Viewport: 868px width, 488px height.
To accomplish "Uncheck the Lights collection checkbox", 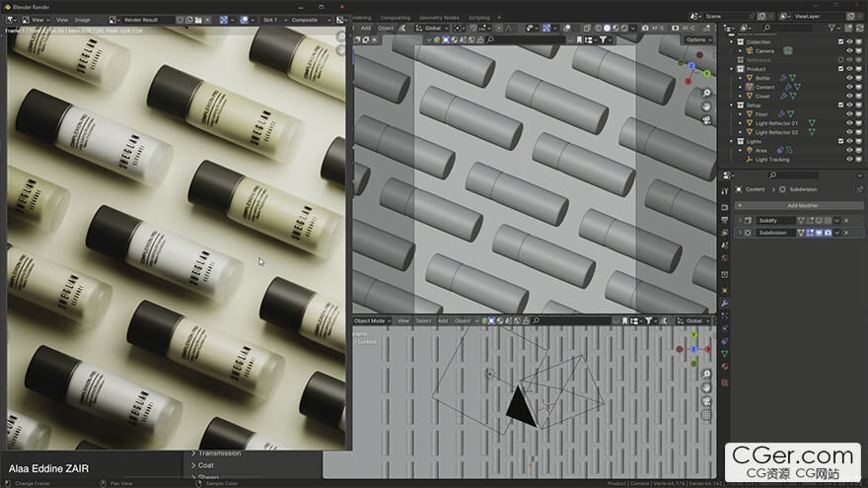I will (x=840, y=142).
